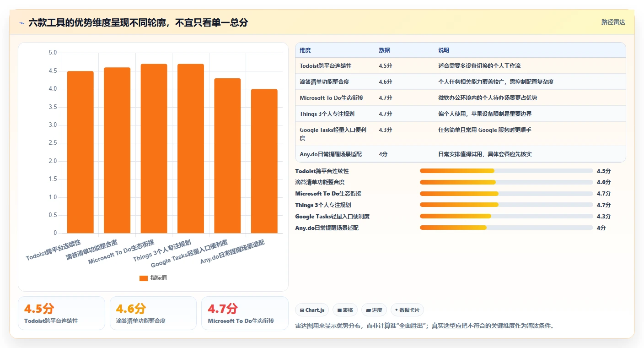
Task: Click the 路径雷达 label in header
Action: click(x=613, y=22)
